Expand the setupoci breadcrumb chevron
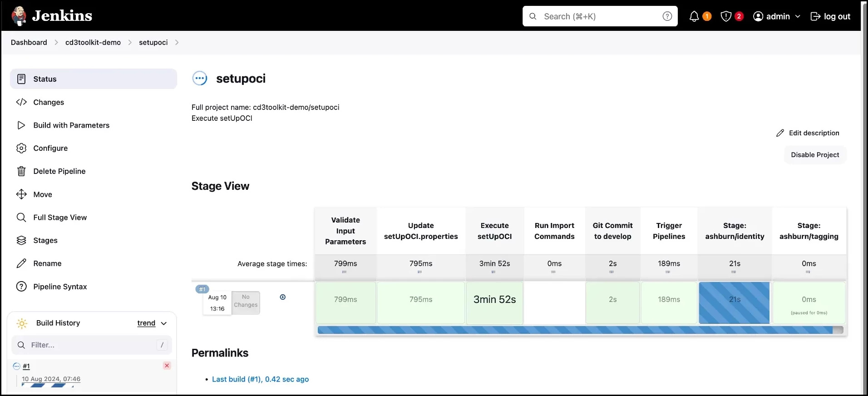The height and width of the screenshot is (396, 868). coord(177,42)
